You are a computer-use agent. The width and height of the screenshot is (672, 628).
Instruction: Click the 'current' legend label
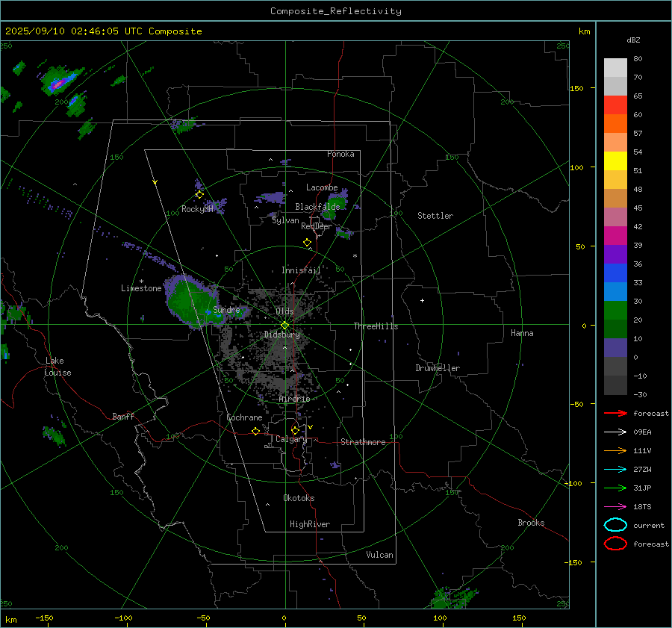coord(649,526)
